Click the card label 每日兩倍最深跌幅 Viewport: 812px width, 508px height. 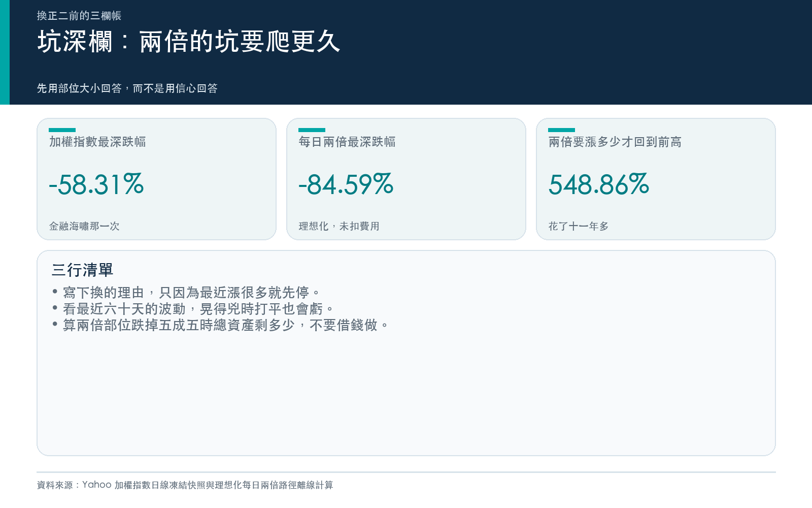(x=347, y=142)
